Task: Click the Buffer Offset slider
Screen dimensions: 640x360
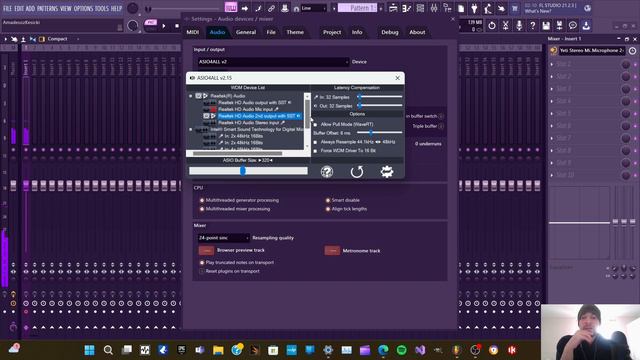Action: (x=380, y=133)
